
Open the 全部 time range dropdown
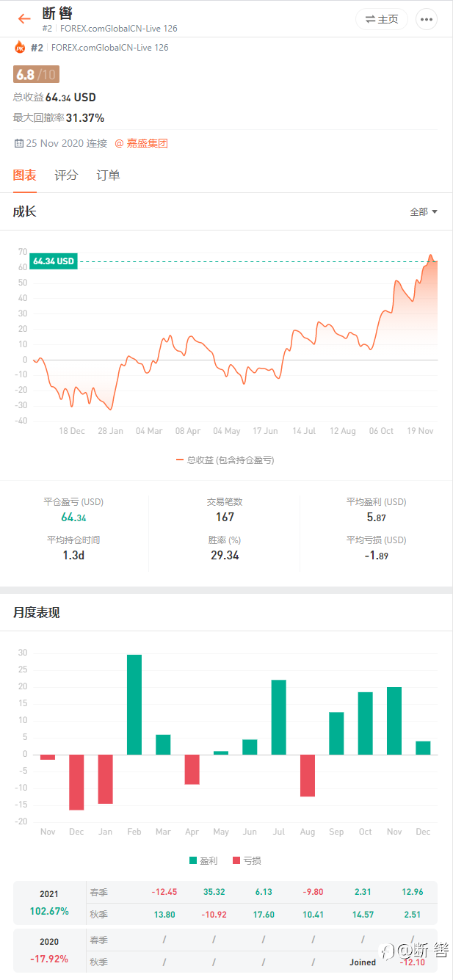[424, 211]
